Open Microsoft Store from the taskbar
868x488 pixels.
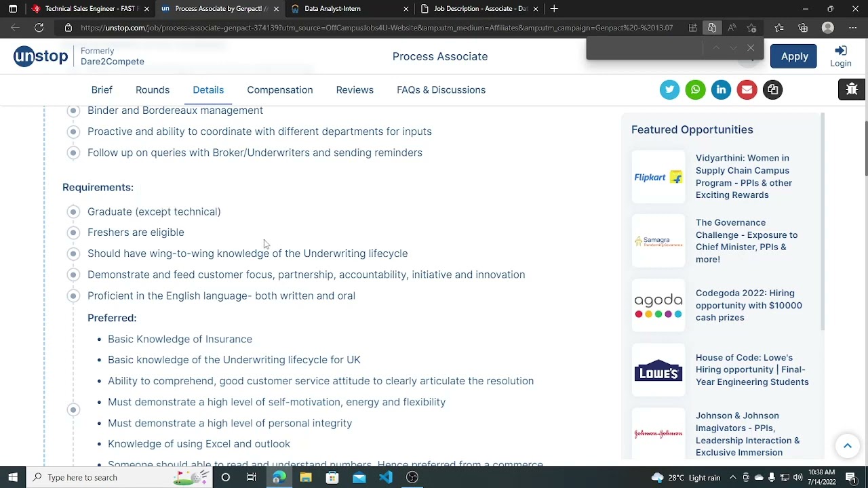tap(332, 477)
